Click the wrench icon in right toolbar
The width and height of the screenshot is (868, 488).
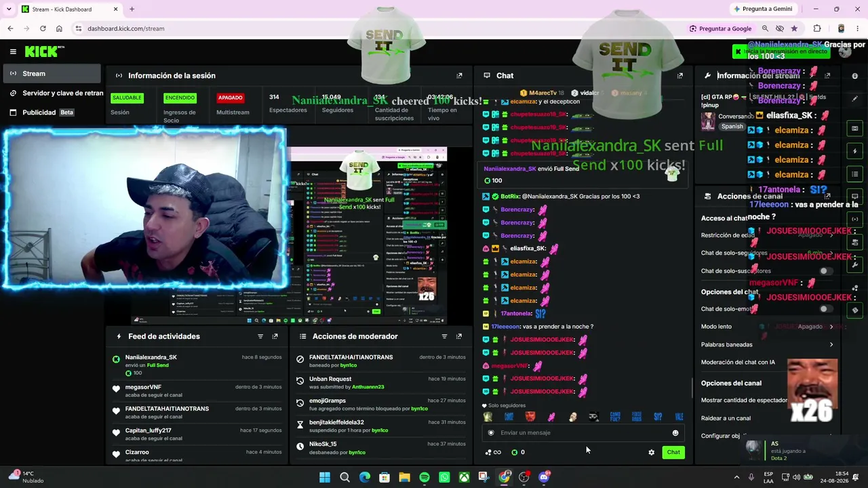tap(854, 264)
